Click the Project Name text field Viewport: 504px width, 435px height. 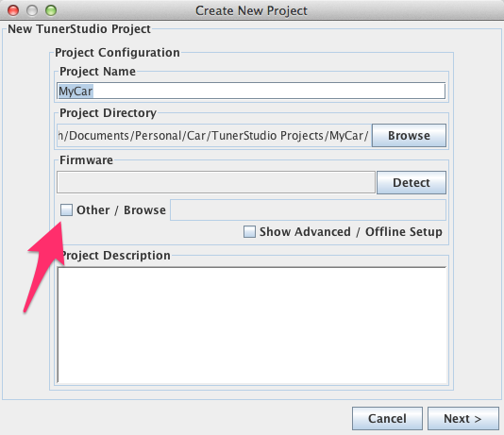point(251,92)
